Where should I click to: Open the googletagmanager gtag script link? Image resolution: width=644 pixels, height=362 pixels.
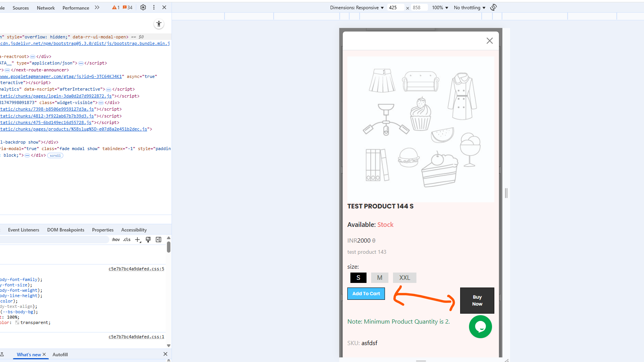pos(61,77)
